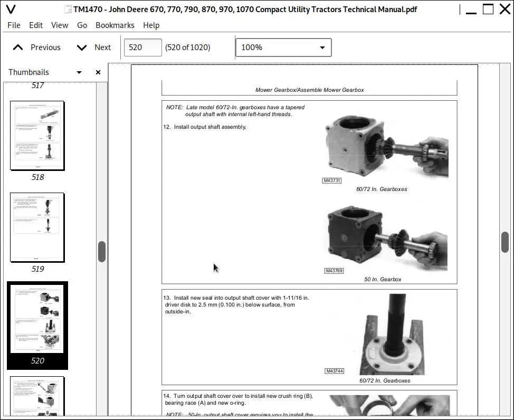Screen dimensions: 514x420
Task: Click the NOTE about late model gearboxes
Action: click(235, 111)
